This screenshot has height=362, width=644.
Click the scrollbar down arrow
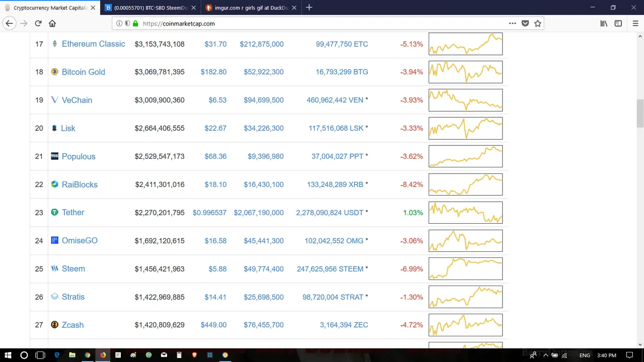point(640,344)
